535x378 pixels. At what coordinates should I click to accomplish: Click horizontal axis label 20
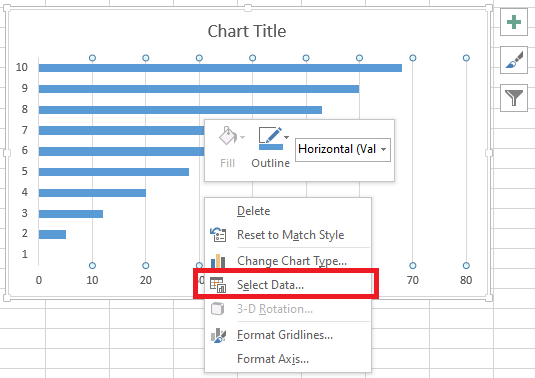pyautogui.click(x=146, y=280)
